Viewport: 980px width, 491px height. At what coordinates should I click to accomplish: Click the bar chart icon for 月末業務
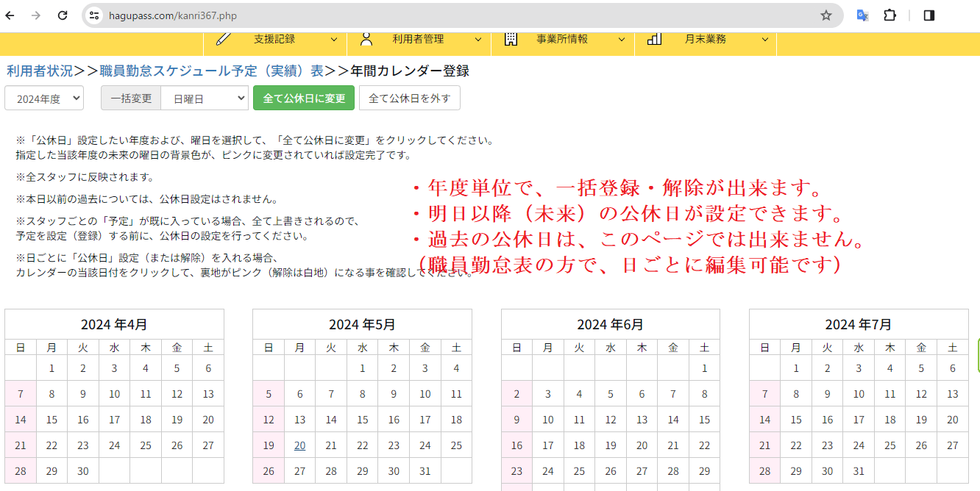pyautogui.click(x=654, y=39)
